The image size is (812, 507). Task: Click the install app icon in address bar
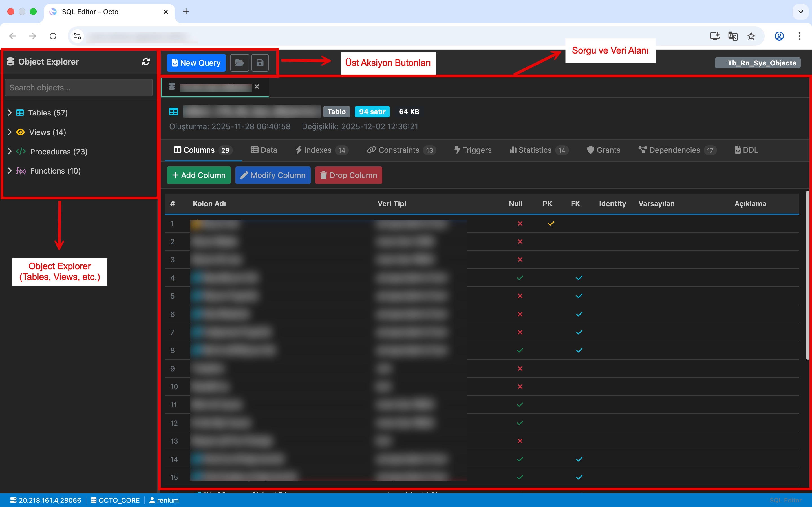coord(715,36)
